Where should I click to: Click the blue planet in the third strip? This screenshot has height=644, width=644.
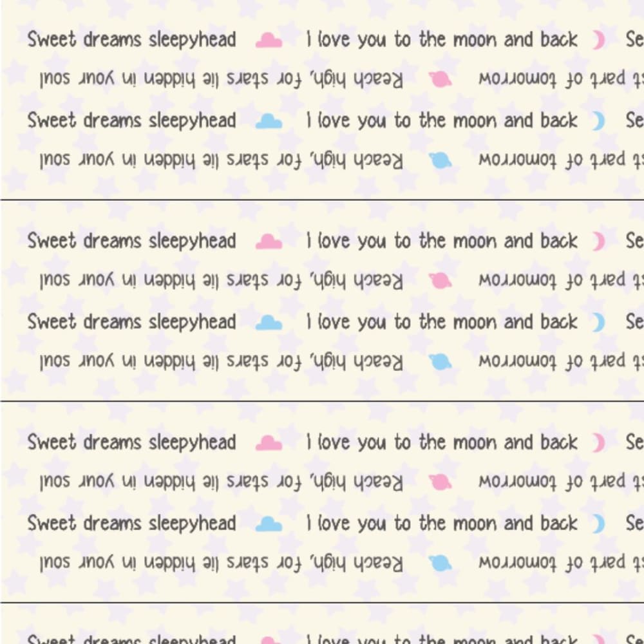coord(441,563)
